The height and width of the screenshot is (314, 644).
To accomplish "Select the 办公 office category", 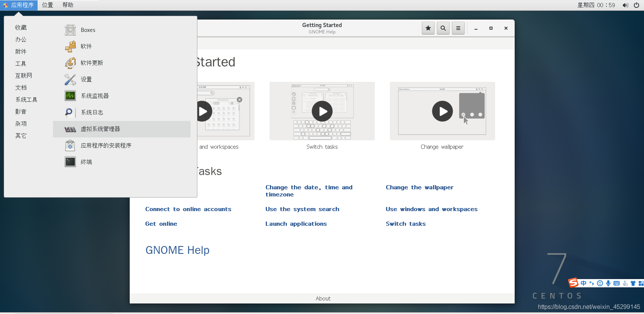I will (21, 39).
